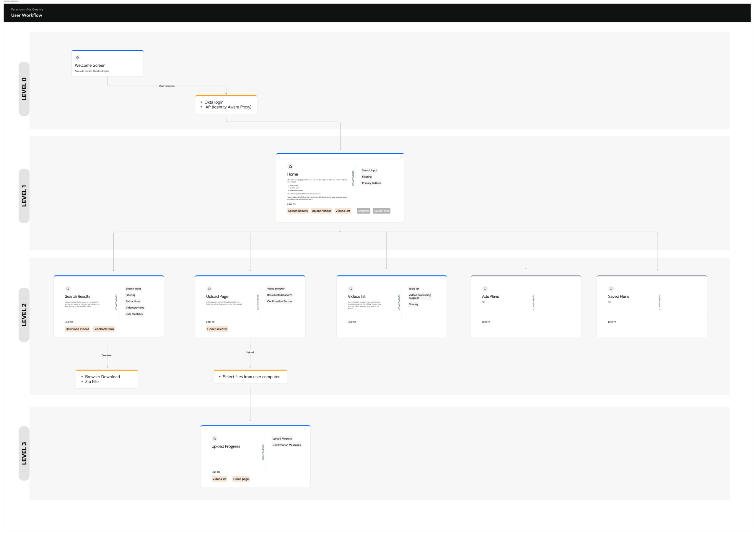Viewport: 756px width, 534px height.
Task: Select the LEVEL 0 side label
Action: pyautogui.click(x=24, y=89)
